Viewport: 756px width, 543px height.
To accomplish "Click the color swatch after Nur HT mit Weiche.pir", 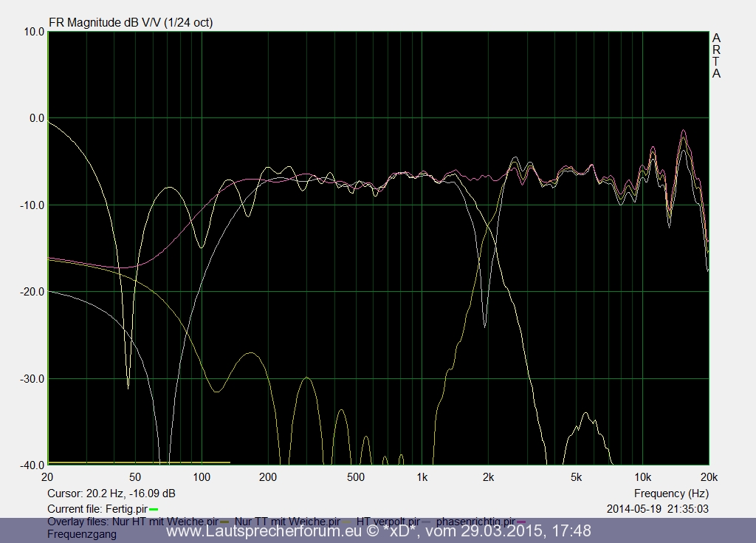I will [225, 522].
